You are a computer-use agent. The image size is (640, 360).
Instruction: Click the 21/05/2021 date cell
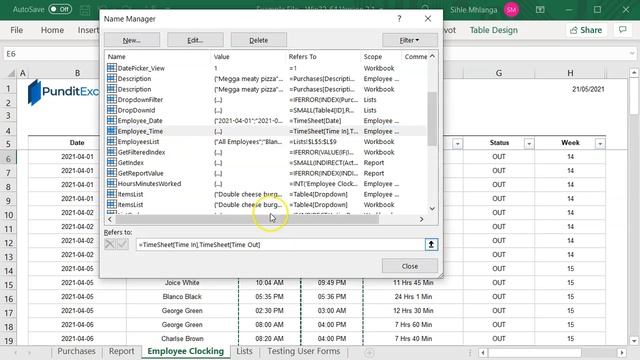[x=588, y=89]
